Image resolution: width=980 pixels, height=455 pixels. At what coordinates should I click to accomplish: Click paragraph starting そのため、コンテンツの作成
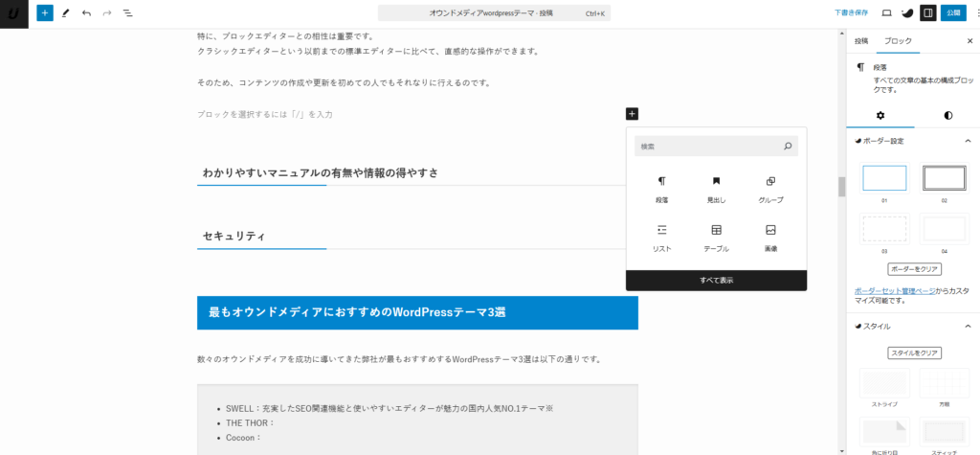pos(343,82)
